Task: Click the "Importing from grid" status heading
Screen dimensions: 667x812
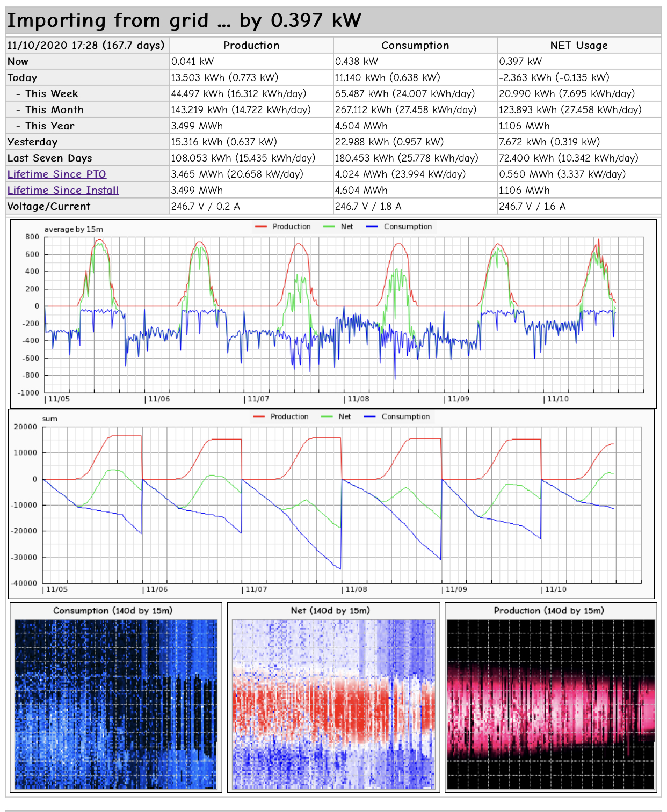Action: (x=184, y=20)
